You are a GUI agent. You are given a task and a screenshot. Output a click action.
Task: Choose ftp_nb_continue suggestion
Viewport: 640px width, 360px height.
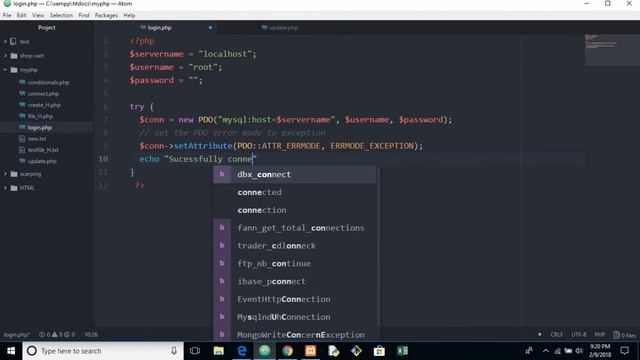(x=294, y=264)
